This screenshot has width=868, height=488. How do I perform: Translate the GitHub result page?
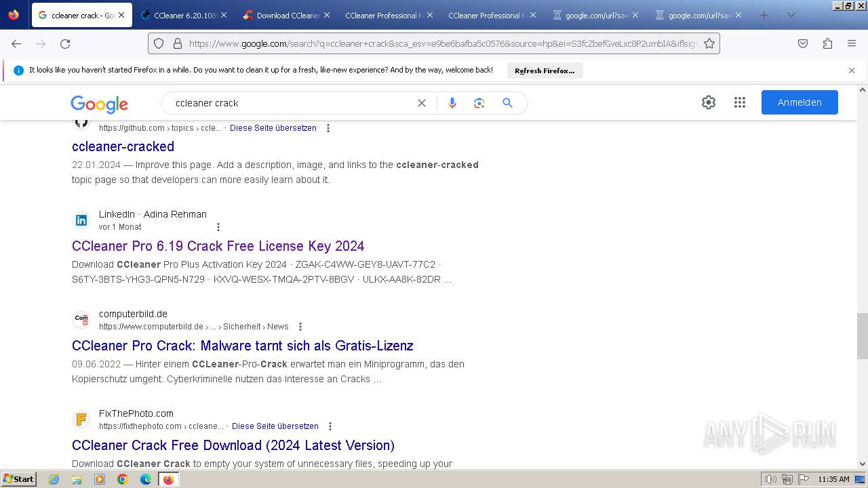coord(273,128)
